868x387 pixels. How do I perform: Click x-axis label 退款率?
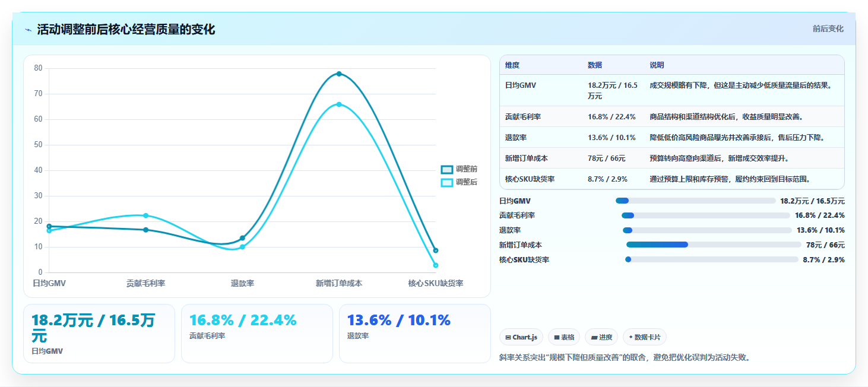point(243,284)
